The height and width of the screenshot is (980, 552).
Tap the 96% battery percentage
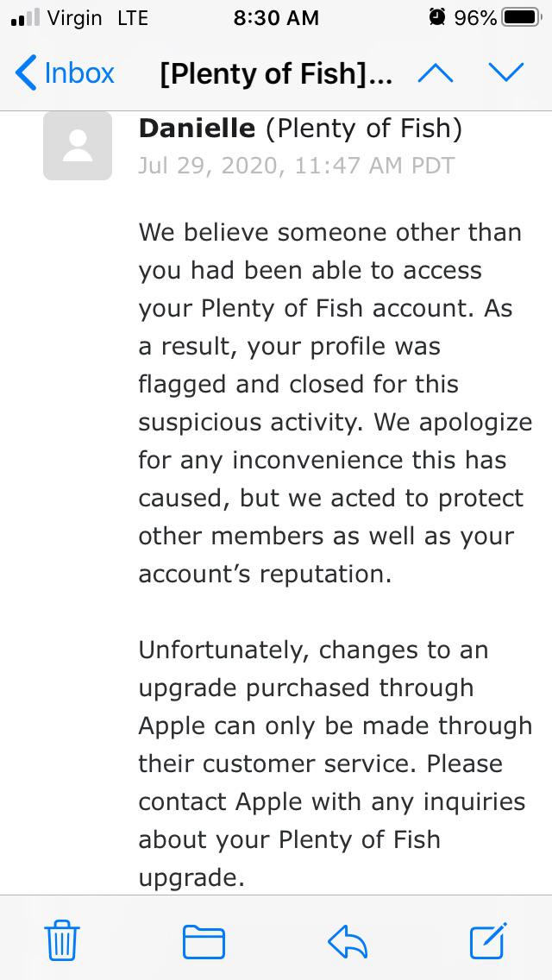pyautogui.click(x=475, y=18)
